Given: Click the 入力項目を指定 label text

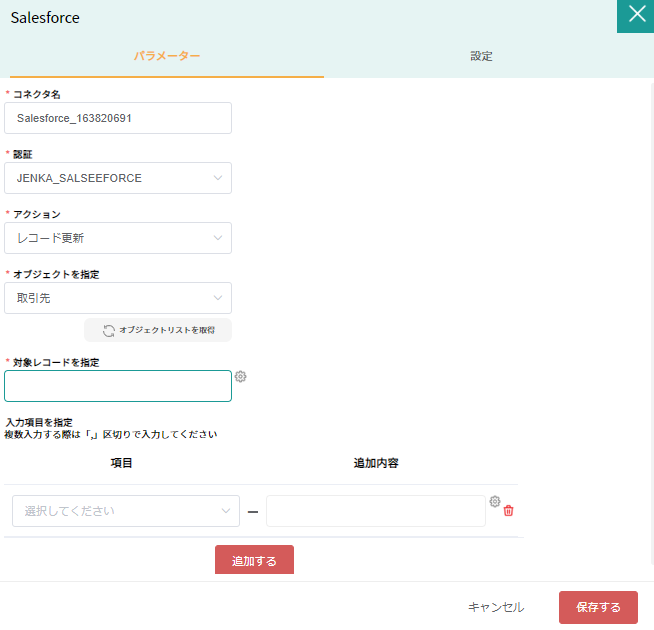Looking at the screenshot, I should coord(39,422).
